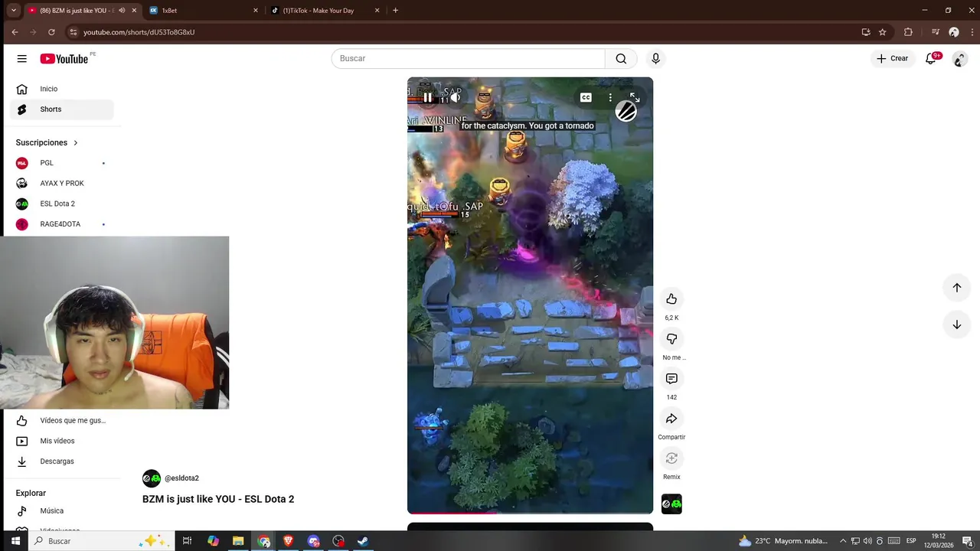Toggle closed captions on the Short
This screenshot has height=551, width=980.
coord(586,97)
